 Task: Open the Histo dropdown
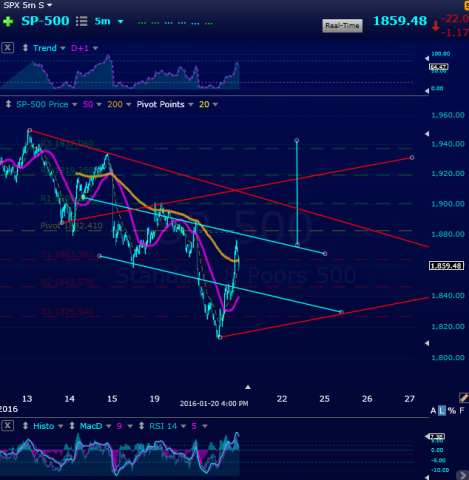61,426
